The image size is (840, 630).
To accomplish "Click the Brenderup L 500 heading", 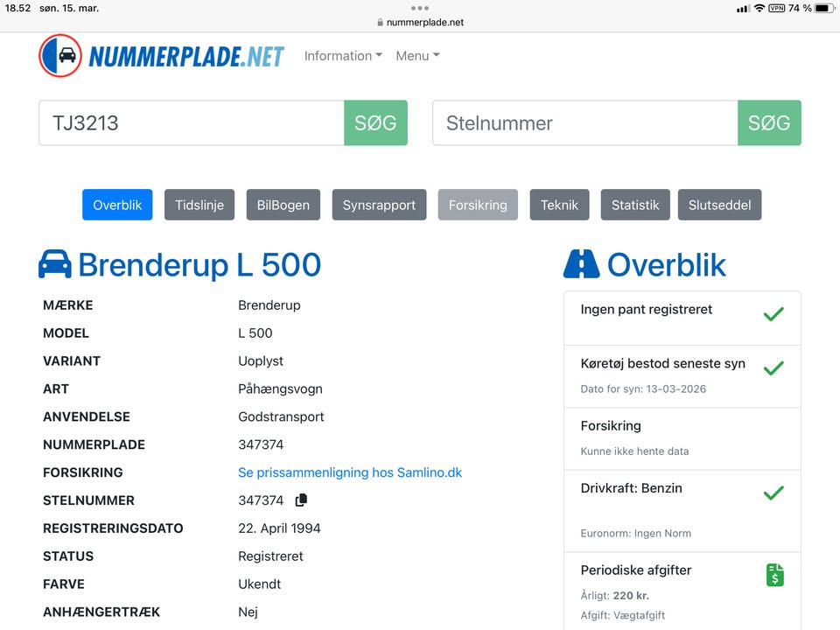I will click(x=199, y=264).
